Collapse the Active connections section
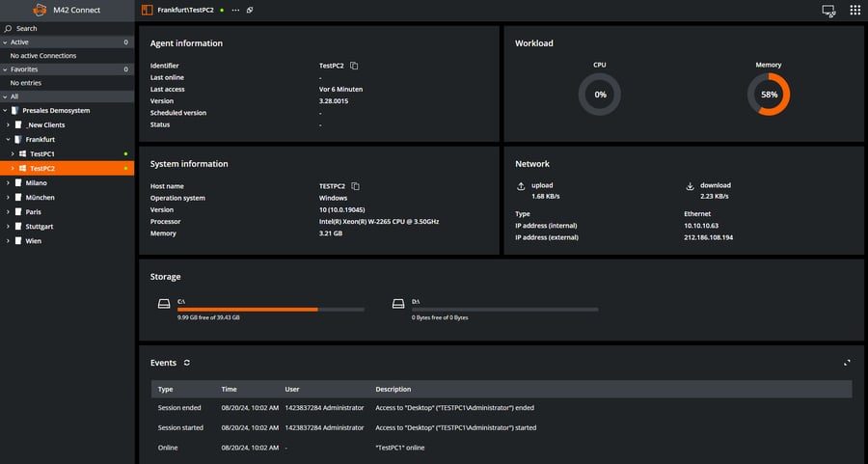The height and width of the screenshot is (464, 868). [x=5, y=42]
